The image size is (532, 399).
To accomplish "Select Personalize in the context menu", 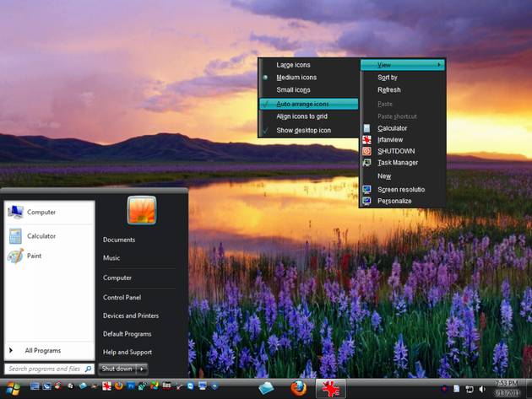I will 394,202.
